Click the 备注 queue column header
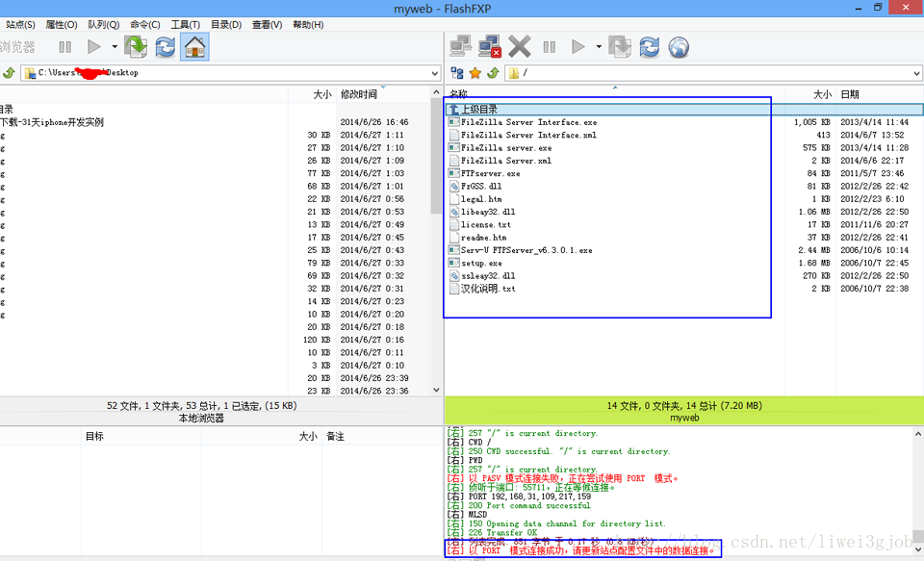Image resolution: width=924 pixels, height=561 pixels. [x=382, y=436]
